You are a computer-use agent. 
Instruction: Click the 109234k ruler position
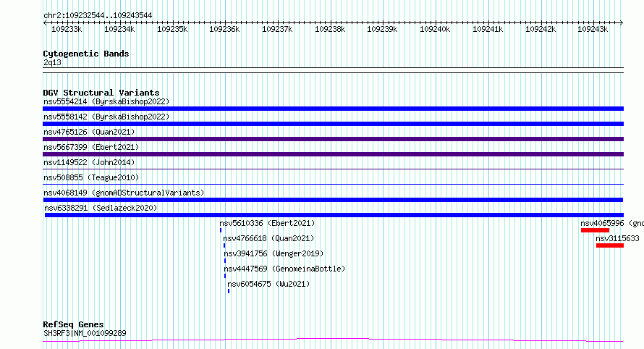119,29
